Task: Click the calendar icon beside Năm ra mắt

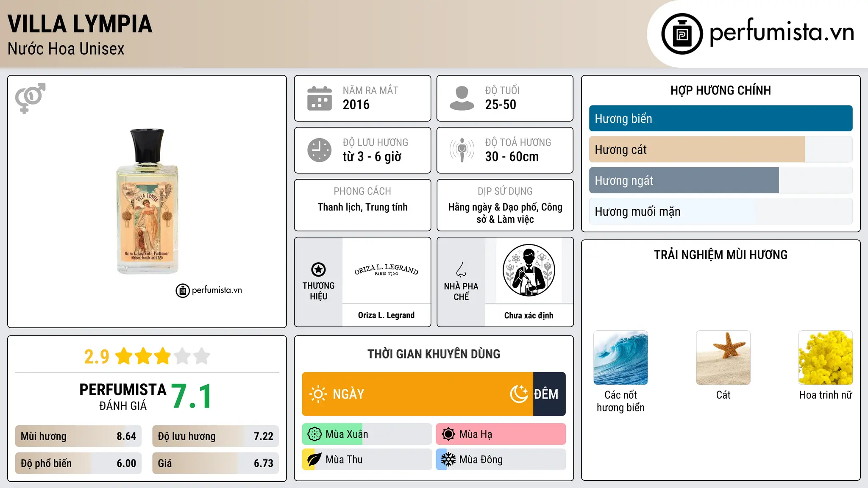Action: point(320,98)
